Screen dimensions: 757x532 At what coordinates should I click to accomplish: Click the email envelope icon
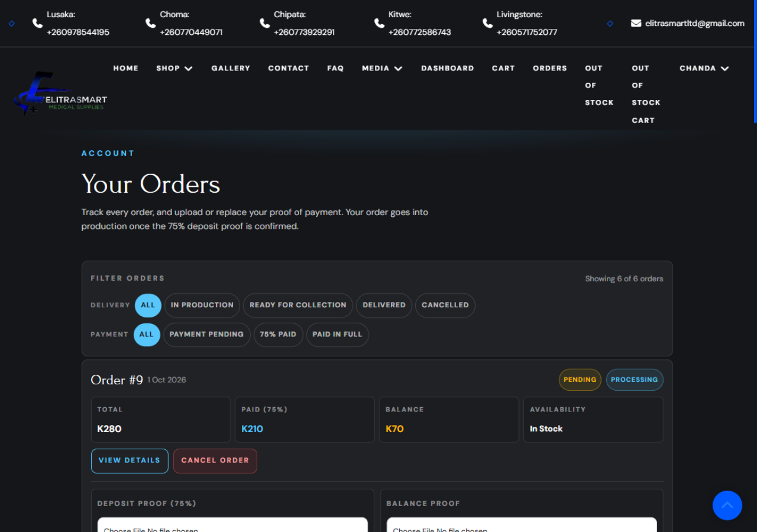tap(636, 23)
